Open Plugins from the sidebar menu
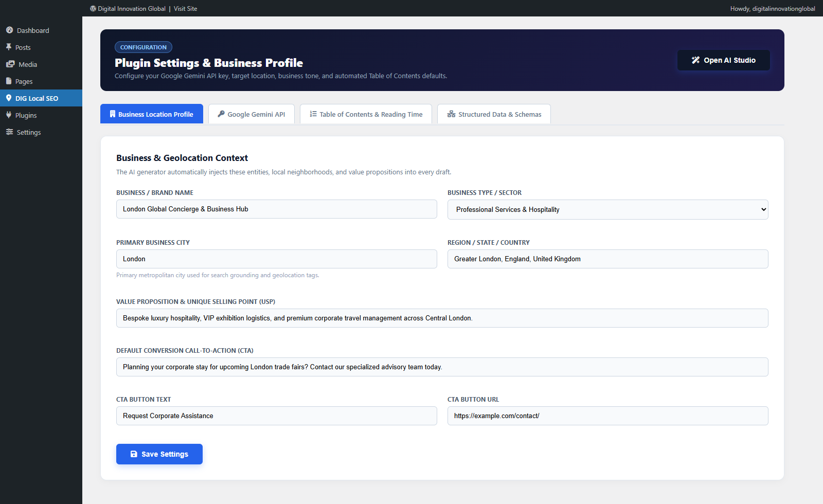This screenshot has height=504, width=823. 41,115
